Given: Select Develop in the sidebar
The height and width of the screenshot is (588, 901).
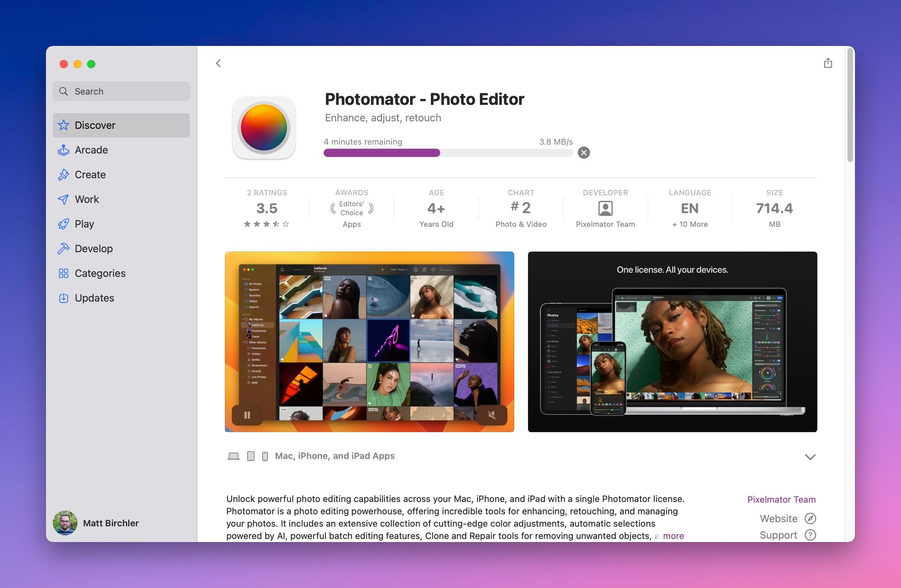Looking at the screenshot, I should (121, 249).
